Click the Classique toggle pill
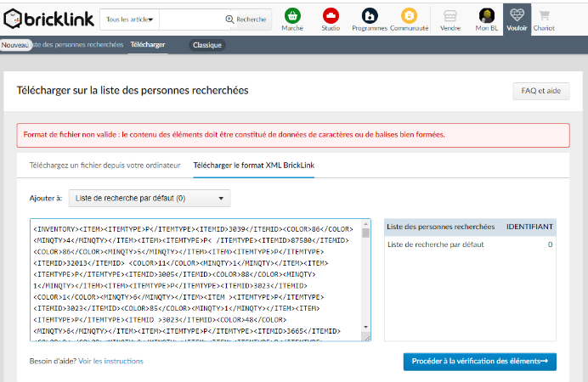The image size is (588, 382). click(x=206, y=45)
